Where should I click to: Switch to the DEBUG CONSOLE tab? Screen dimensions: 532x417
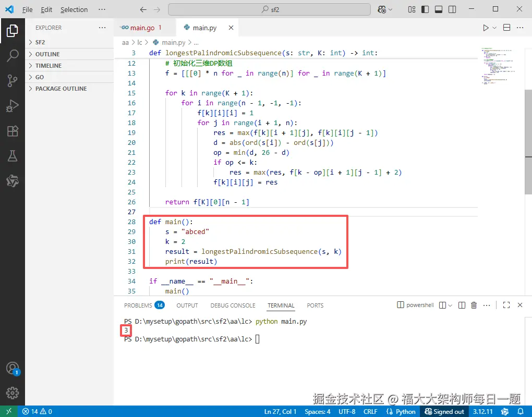tap(233, 305)
